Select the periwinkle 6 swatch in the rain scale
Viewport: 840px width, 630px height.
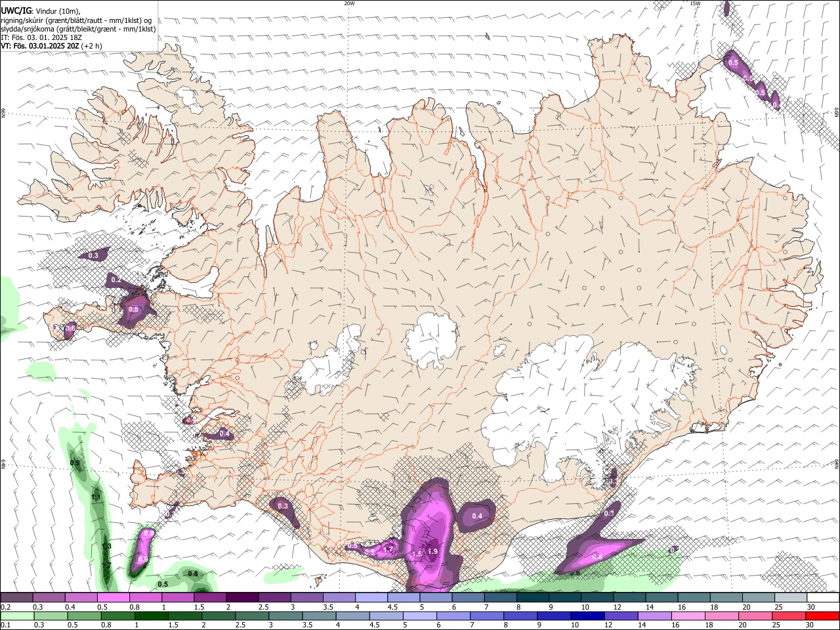pos(453,616)
